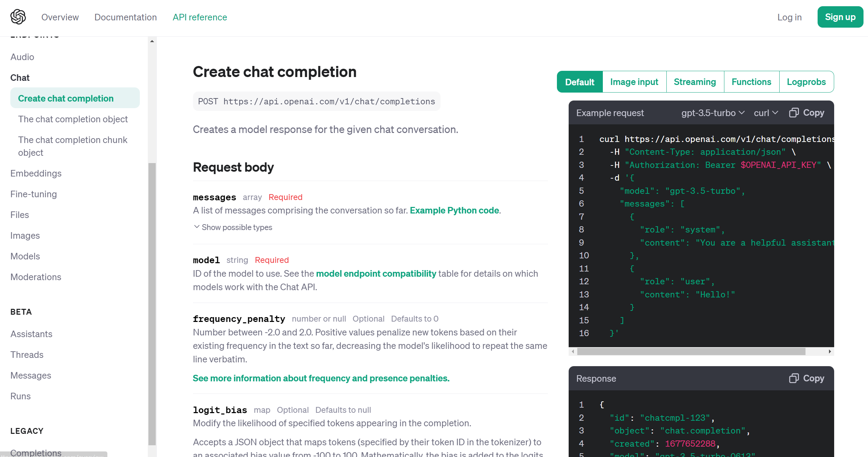
Task: Select the Logprobs tab
Action: [x=806, y=82]
